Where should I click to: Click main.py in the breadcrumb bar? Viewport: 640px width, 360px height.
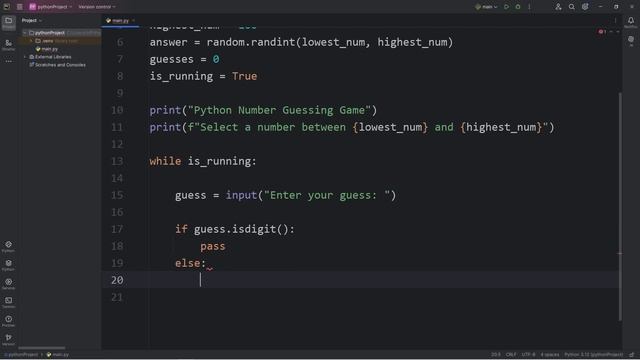click(58, 355)
